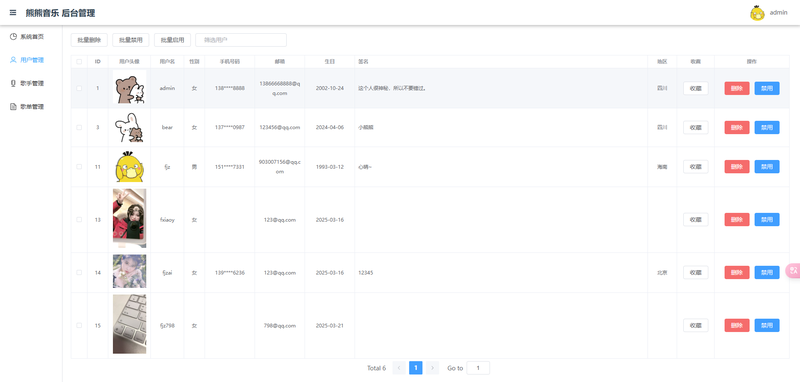
Task: Click the pink floating icon at right edge
Action: point(794,270)
